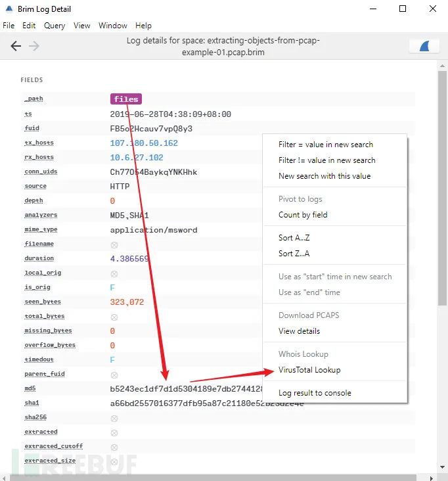Click tx_hosts IP 107.180.50.162
448x481 pixels.
click(x=144, y=143)
